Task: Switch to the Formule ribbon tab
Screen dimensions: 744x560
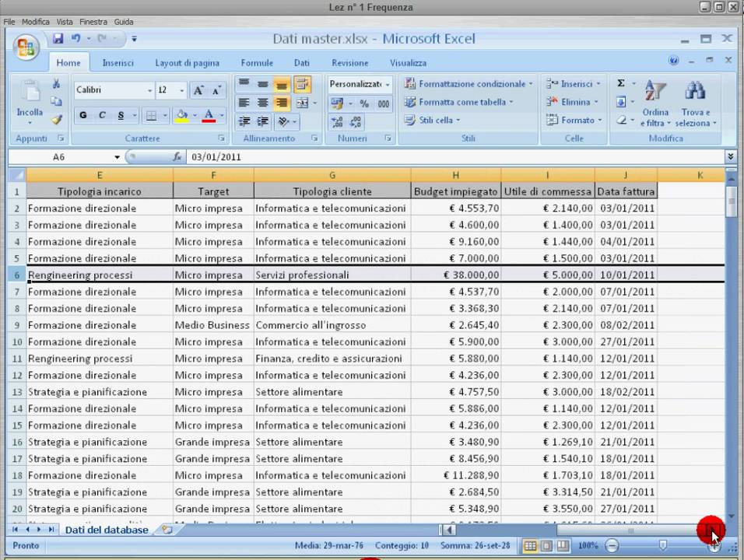Action: click(x=257, y=63)
